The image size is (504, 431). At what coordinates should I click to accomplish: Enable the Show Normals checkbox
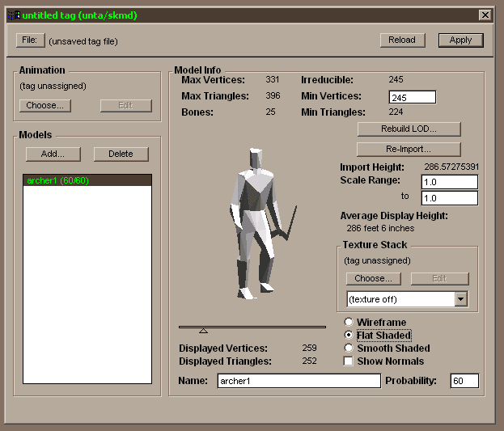(349, 361)
